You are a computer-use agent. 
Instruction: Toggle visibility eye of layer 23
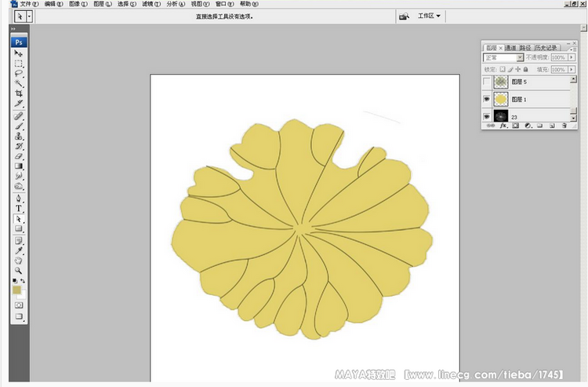488,116
